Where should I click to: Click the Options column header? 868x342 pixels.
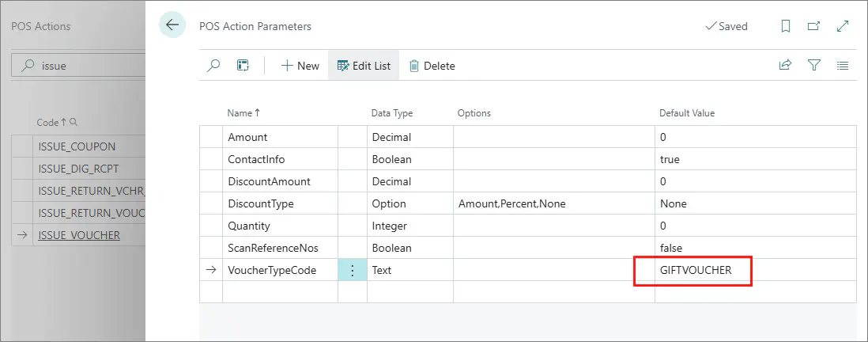click(x=474, y=113)
